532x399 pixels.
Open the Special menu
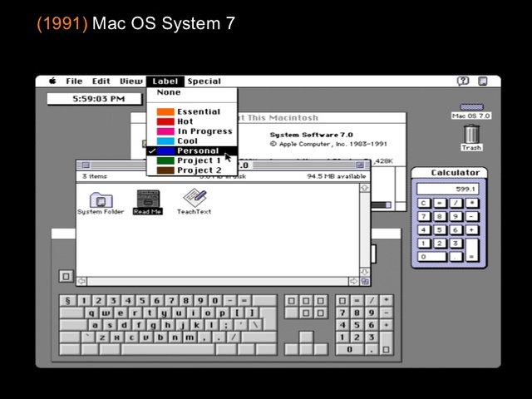click(x=204, y=81)
